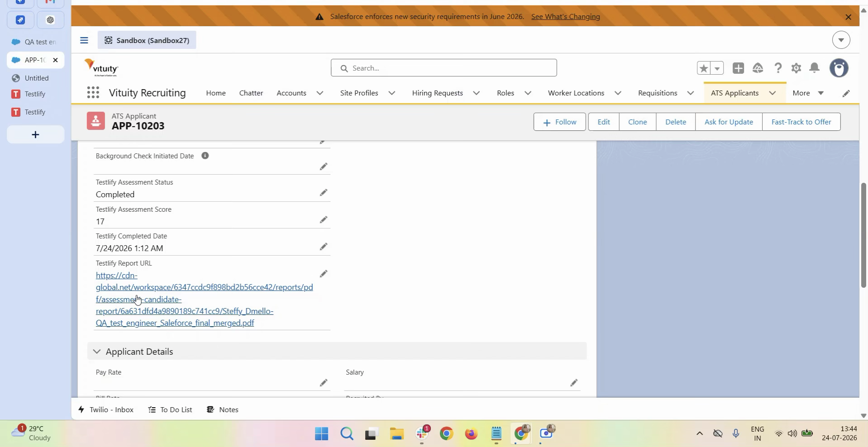The image size is (868, 447).
Task: Personalize the navigation bar pencil
Action: [846, 93]
